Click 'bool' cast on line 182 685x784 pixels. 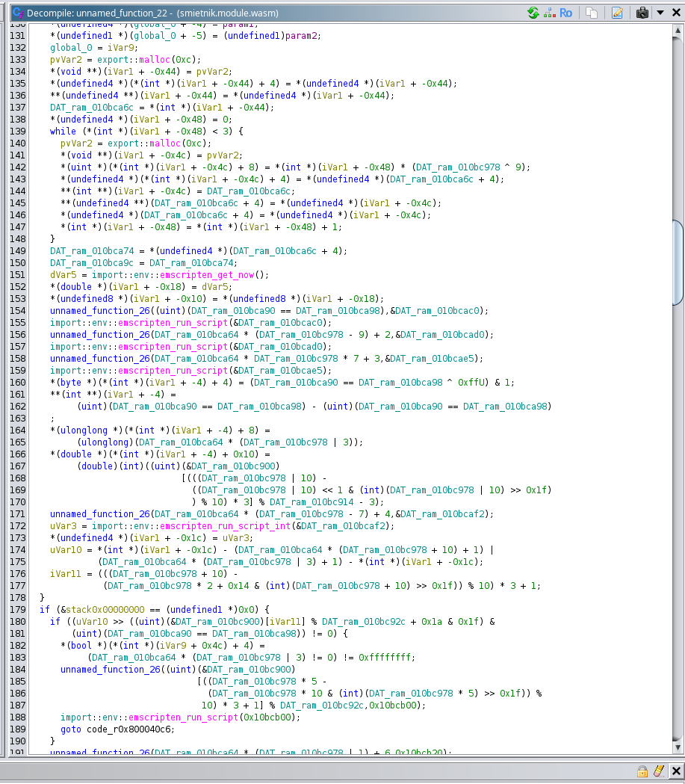pos(81,646)
